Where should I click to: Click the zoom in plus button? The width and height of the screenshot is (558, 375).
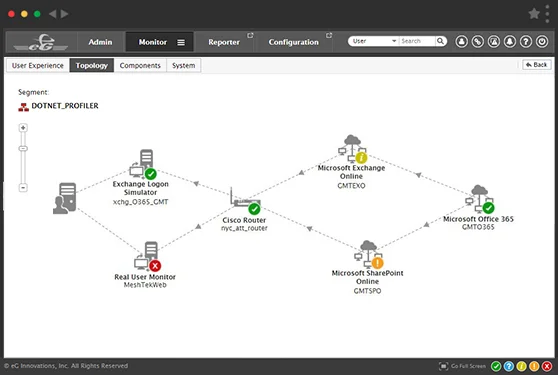pos(23,128)
